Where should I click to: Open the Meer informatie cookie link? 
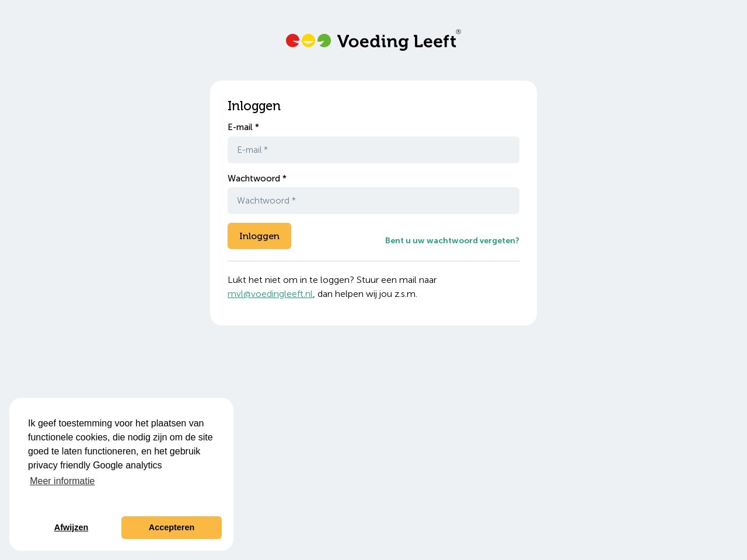(x=62, y=481)
